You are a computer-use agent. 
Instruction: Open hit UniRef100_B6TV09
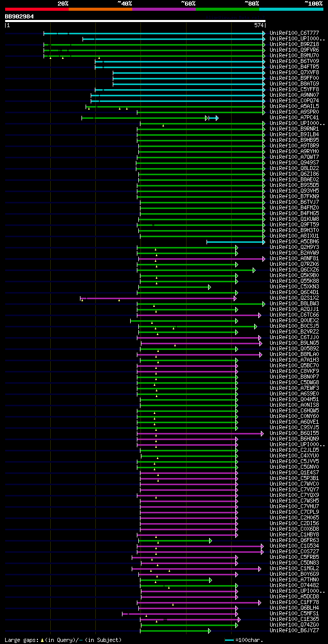point(294,61)
